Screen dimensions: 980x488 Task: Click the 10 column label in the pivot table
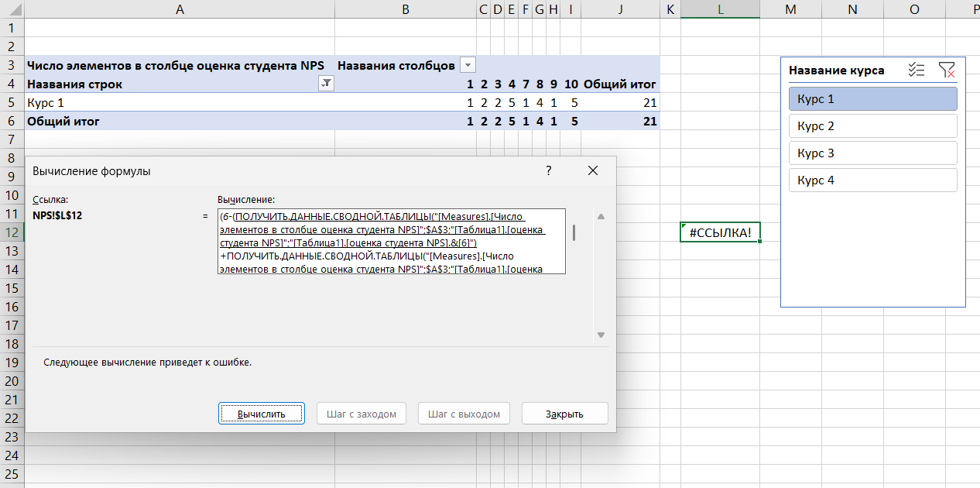coord(571,84)
